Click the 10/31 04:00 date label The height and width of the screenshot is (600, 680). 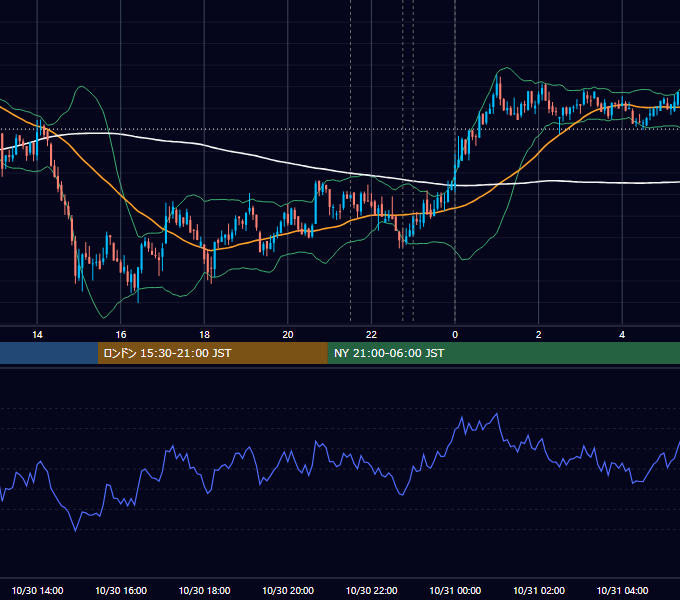click(x=622, y=590)
